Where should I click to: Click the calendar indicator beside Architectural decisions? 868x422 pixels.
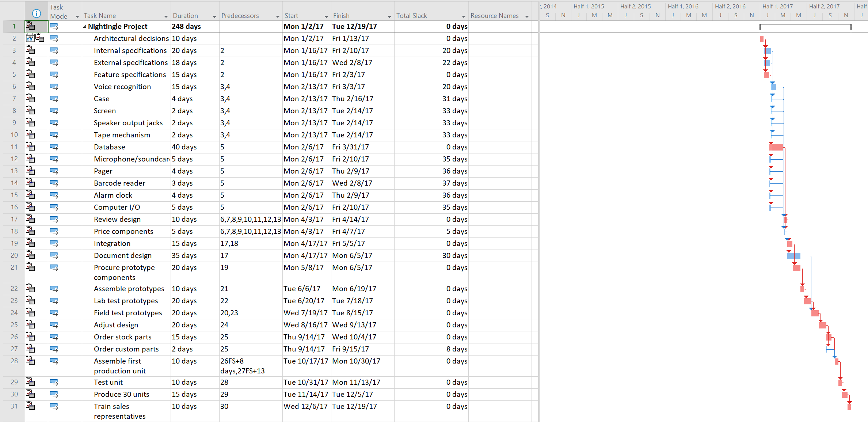(x=31, y=38)
